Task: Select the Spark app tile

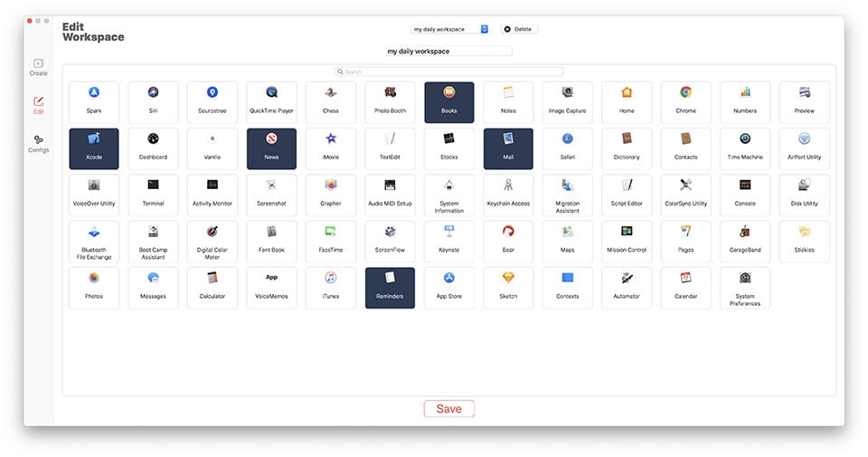Action: coord(94,102)
